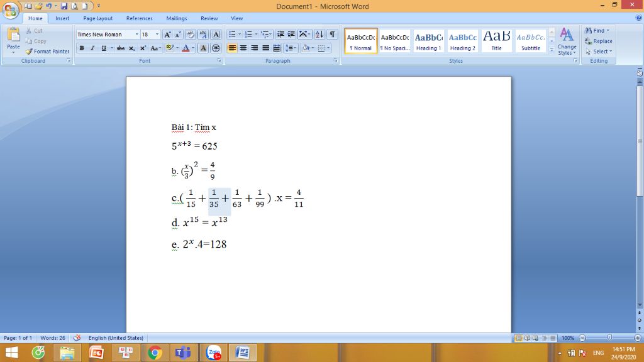Open the borders dropdown

click(328, 48)
